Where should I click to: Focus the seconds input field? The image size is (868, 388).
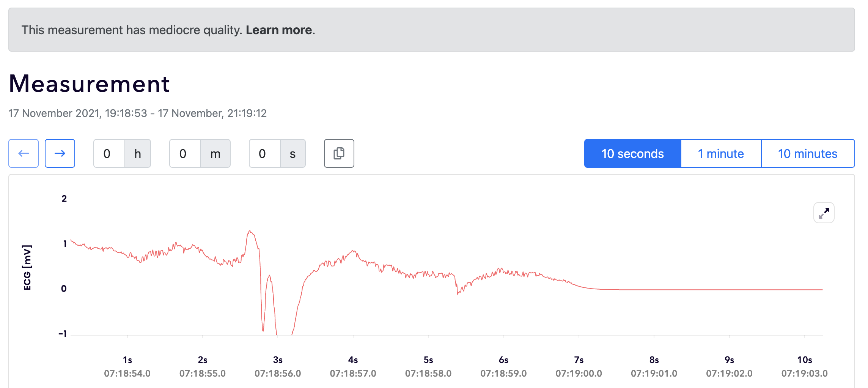click(x=264, y=153)
